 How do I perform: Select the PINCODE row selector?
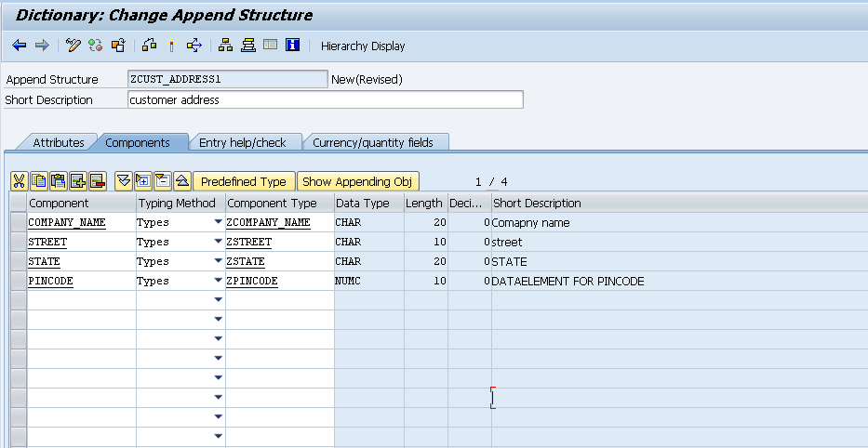[19, 281]
